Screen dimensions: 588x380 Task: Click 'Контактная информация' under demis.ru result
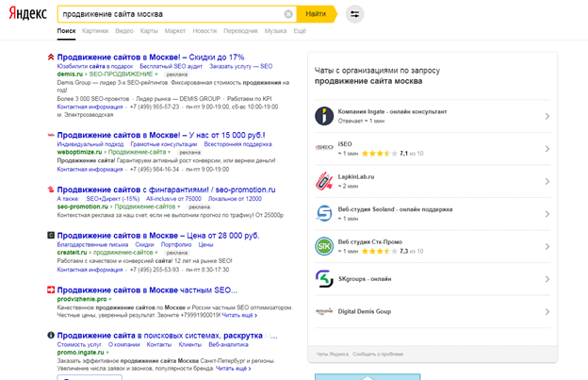[90, 107]
